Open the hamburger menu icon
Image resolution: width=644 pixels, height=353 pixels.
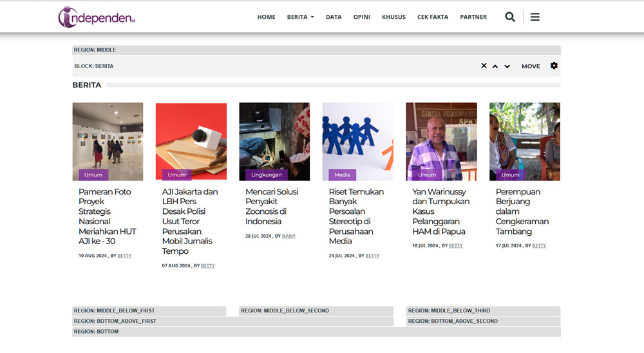pos(535,17)
